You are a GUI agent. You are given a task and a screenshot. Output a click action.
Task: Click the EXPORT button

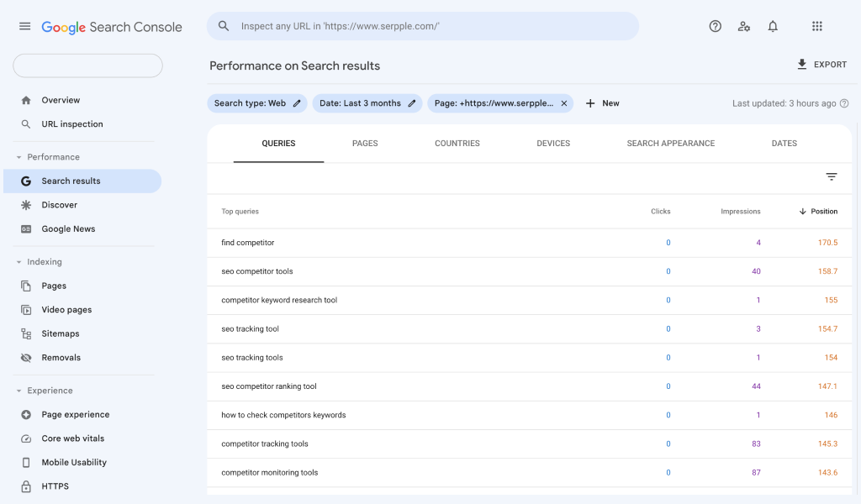tap(822, 65)
